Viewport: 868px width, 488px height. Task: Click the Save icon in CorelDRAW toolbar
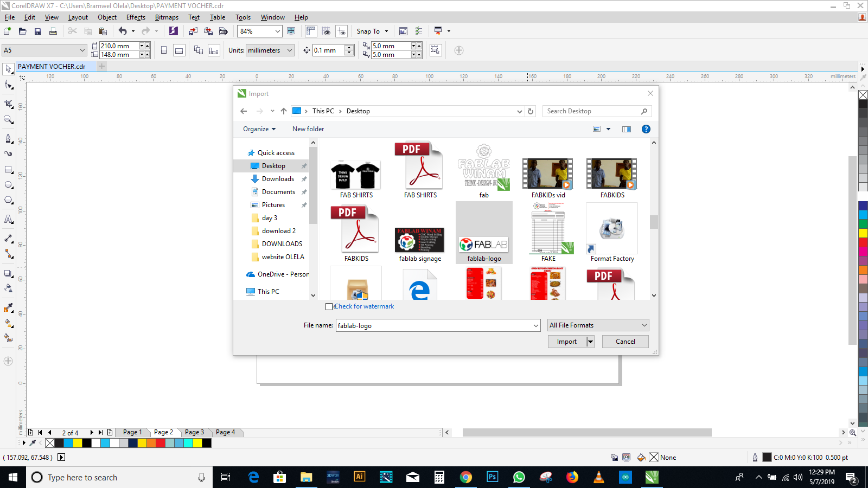[x=38, y=31]
